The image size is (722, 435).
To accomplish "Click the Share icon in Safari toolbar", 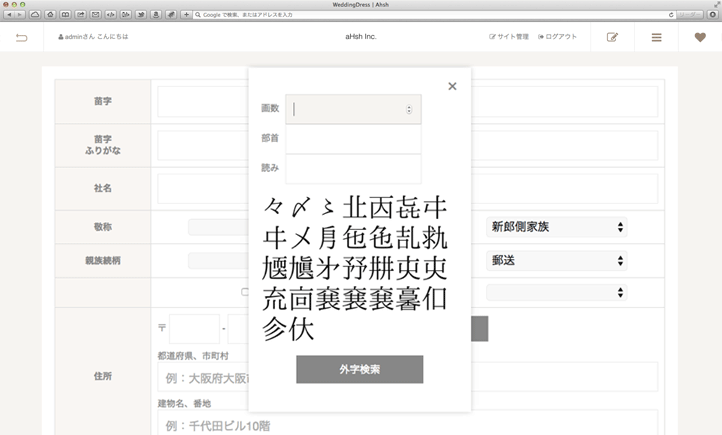I will pos(81,15).
